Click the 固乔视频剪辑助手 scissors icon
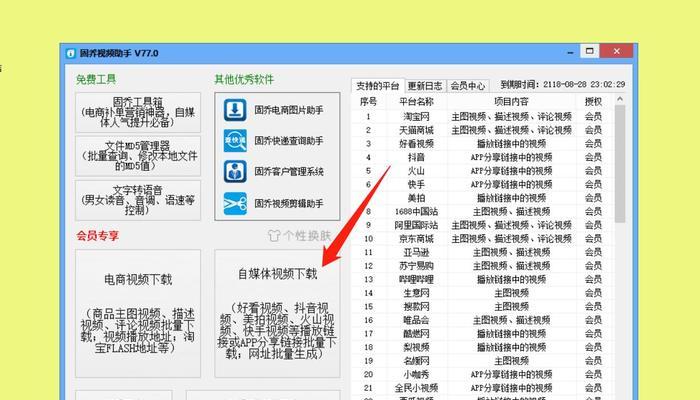The height and width of the screenshot is (400, 700). pos(235,204)
